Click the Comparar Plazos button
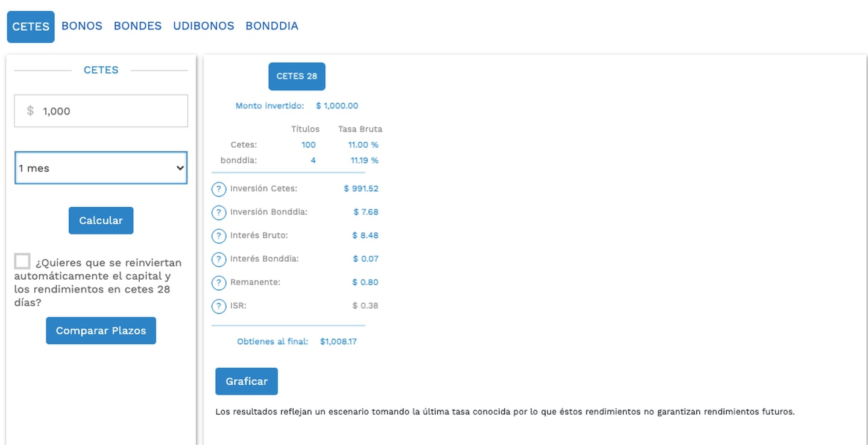Image resolution: width=868 pixels, height=445 pixels. [x=101, y=330]
